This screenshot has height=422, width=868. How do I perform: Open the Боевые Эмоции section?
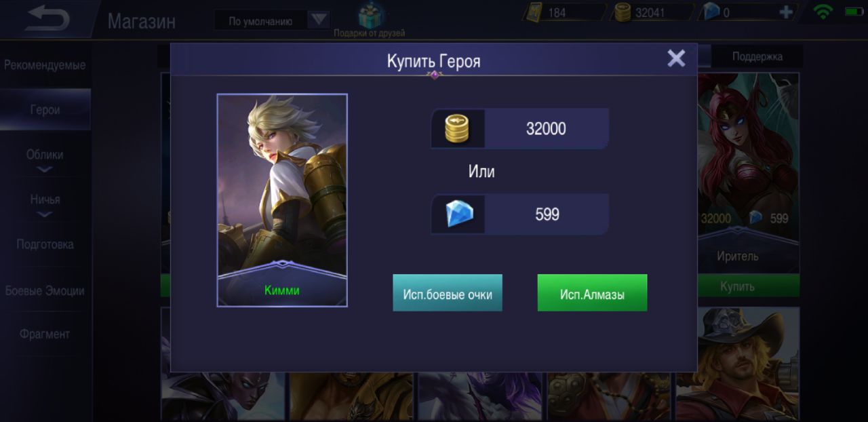[x=45, y=290]
